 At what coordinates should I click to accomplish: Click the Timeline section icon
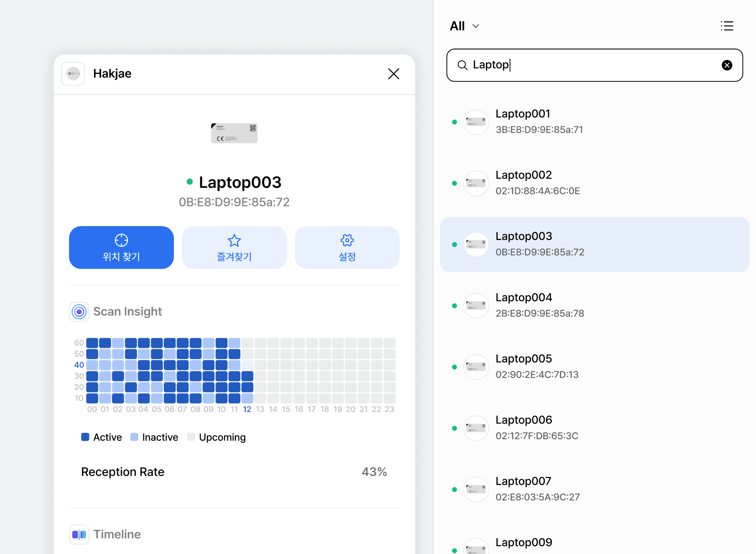(x=79, y=534)
